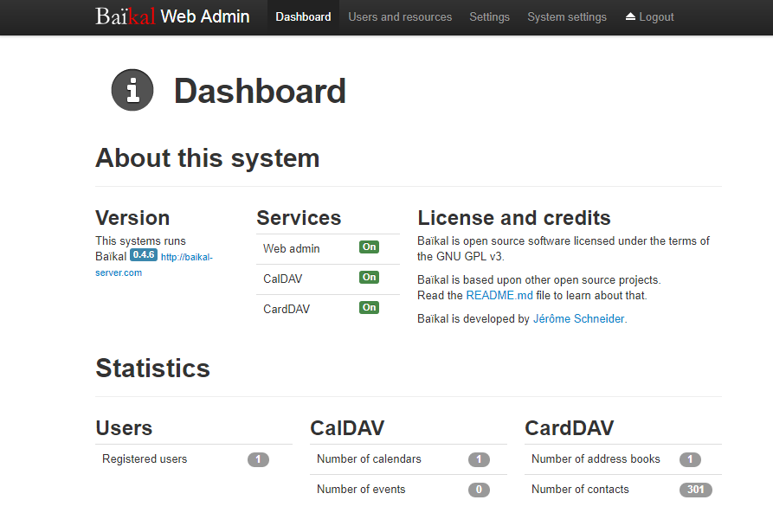Click the Number of contacts 301 badge
Screen dimensions: 773x532
point(695,490)
